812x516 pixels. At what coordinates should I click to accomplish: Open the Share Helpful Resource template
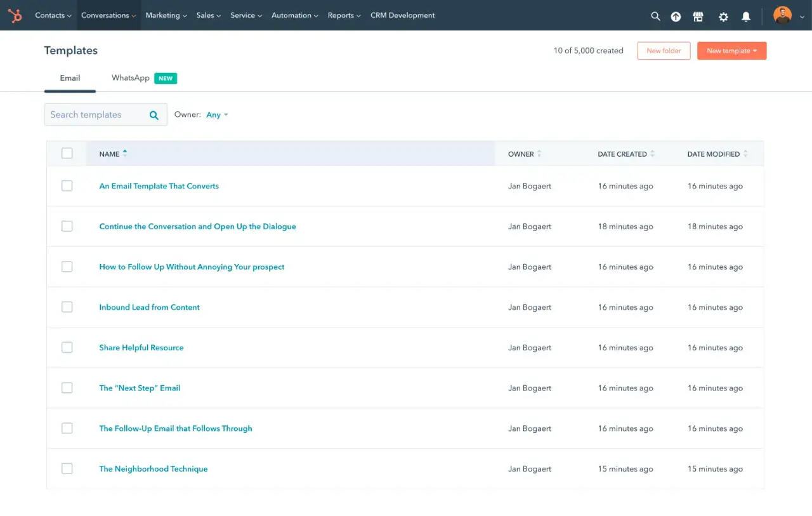(x=141, y=348)
